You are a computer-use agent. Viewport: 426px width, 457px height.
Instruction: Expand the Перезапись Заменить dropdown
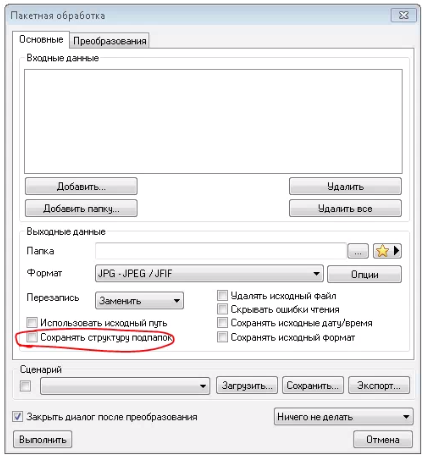pyautogui.click(x=139, y=301)
